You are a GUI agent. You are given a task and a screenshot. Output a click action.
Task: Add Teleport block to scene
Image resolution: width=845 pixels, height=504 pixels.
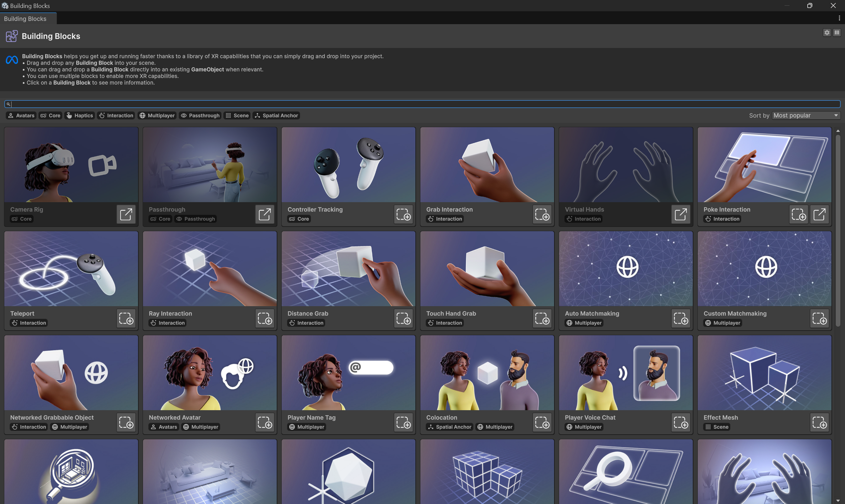pyautogui.click(x=126, y=318)
